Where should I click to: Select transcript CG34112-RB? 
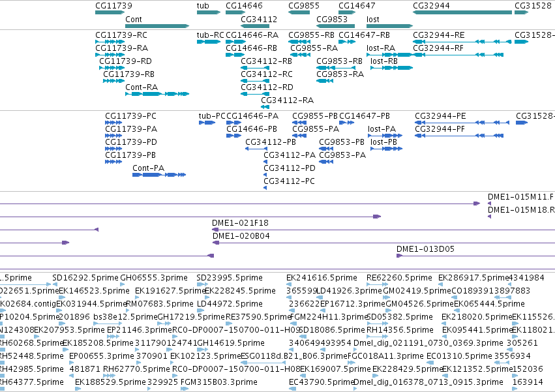click(255, 68)
